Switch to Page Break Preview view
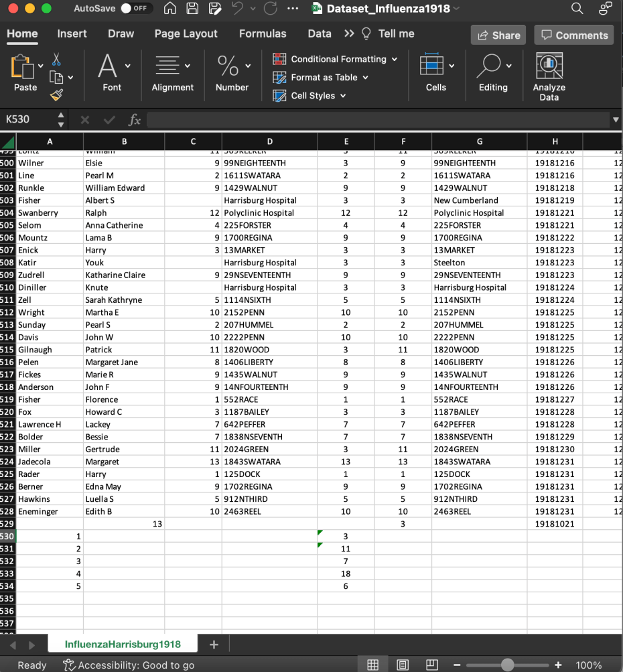Image resolution: width=623 pixels, height=672 pixels. point(432,665)
